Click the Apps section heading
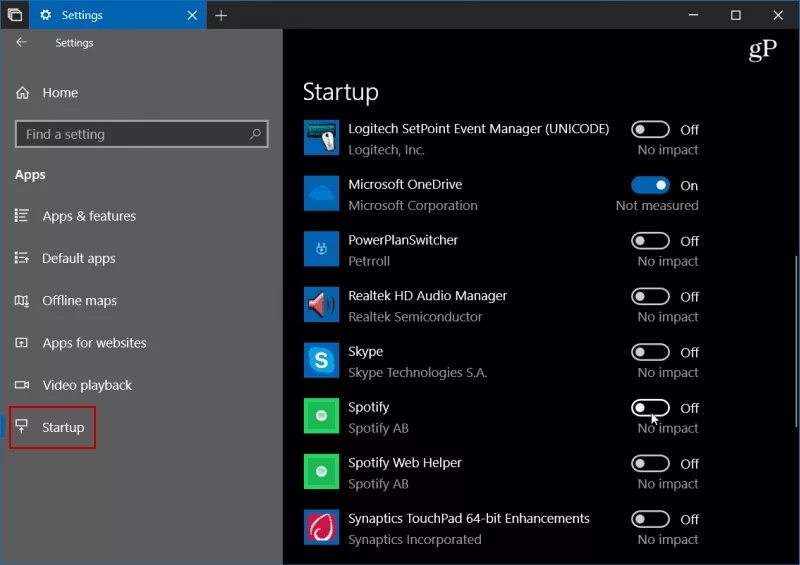 (30, 175)
